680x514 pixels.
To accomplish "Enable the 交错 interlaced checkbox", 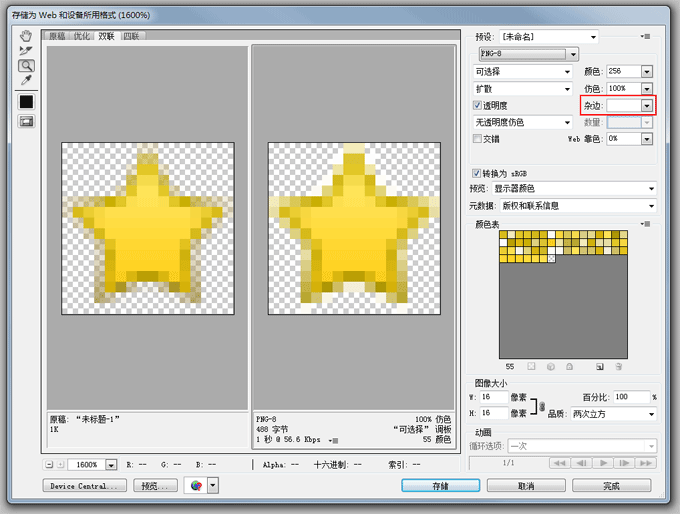I will pyautogui.click(x=477, y=138).
